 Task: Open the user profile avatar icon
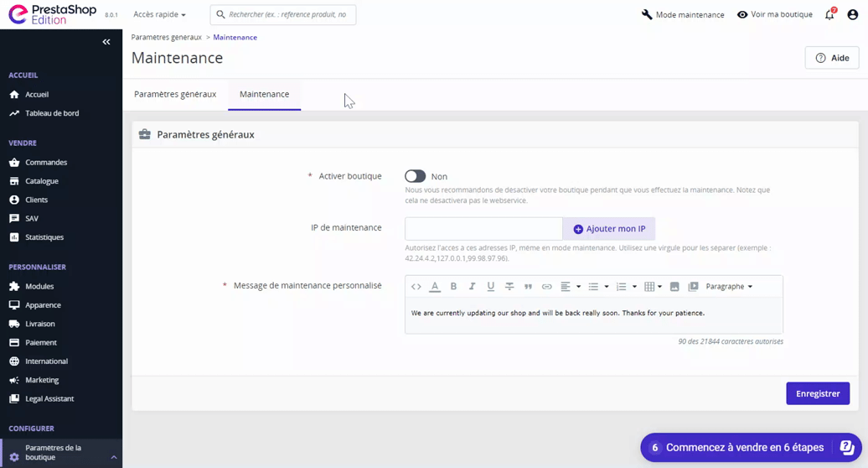click(x=853, y=15)
